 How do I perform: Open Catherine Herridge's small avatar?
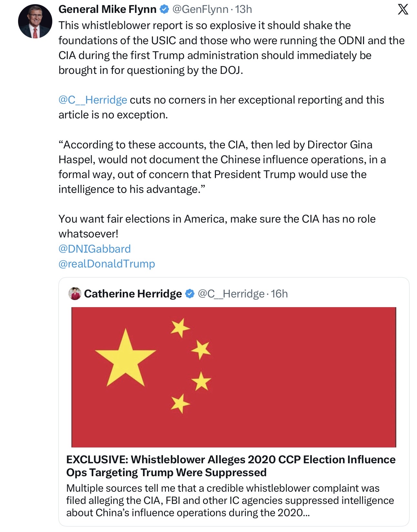point(75,294)
